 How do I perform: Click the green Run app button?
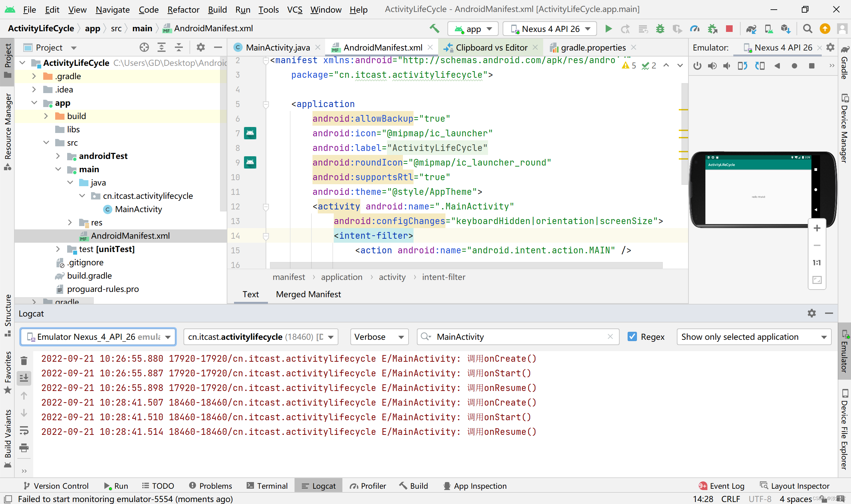point(608,29)
